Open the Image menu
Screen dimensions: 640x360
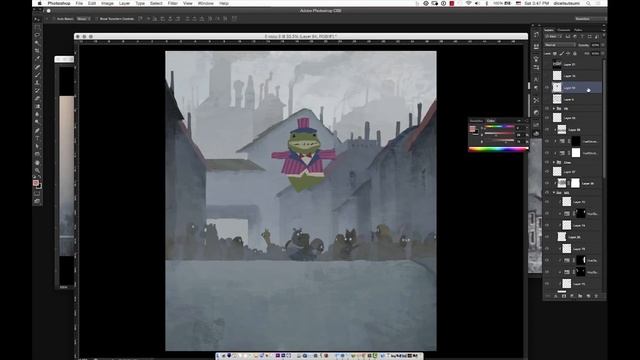107,3
